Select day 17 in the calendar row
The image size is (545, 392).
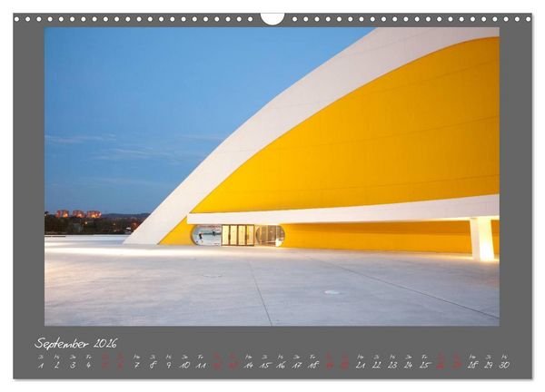pos(296,365)
